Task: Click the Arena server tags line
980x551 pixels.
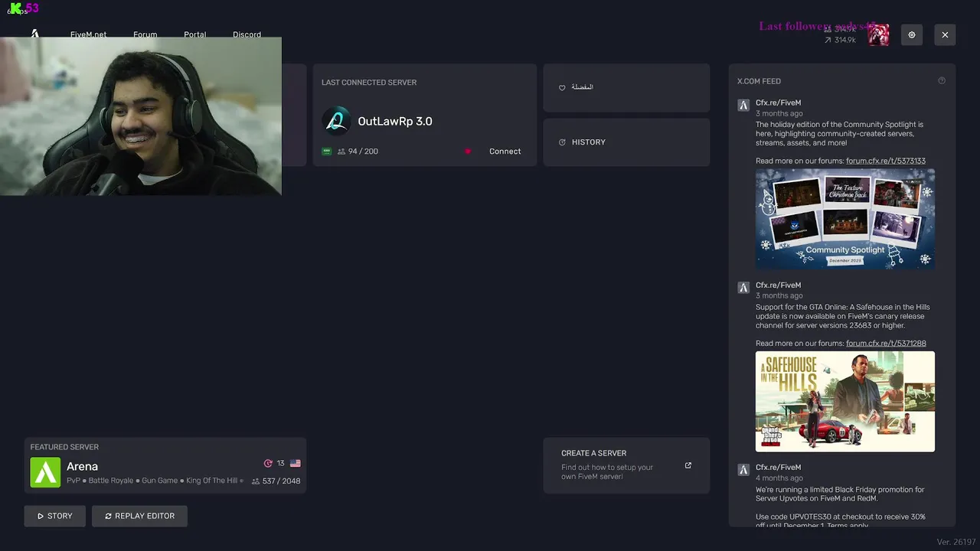Action: (155, 481)
